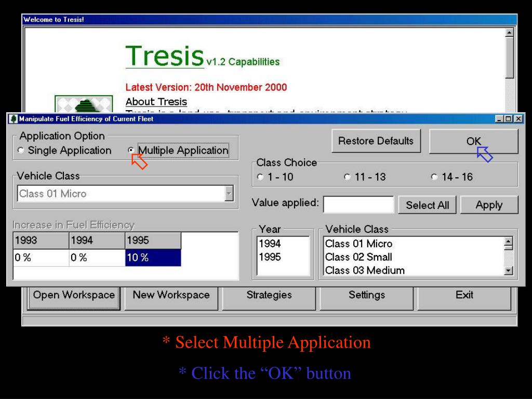This screenshot has width=532, height=399.
Task: Click Exit in Tresis window
Action: pos(464,298)
